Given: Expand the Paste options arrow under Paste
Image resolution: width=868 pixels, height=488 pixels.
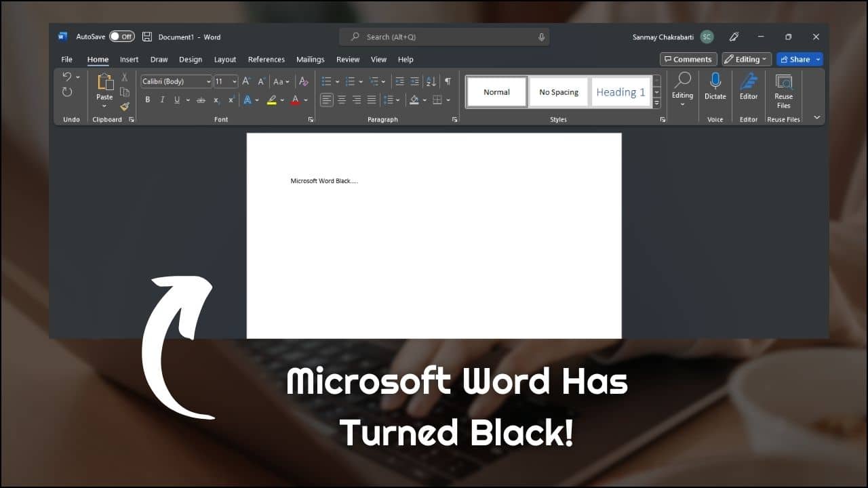Looking at the screenshot, I should pos(104,106).
